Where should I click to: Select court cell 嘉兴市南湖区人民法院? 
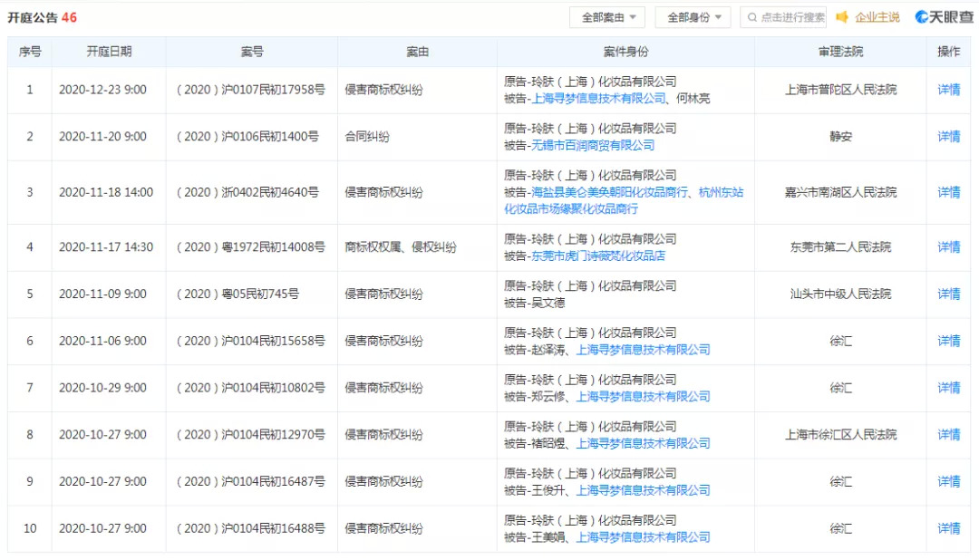[840, 192]
